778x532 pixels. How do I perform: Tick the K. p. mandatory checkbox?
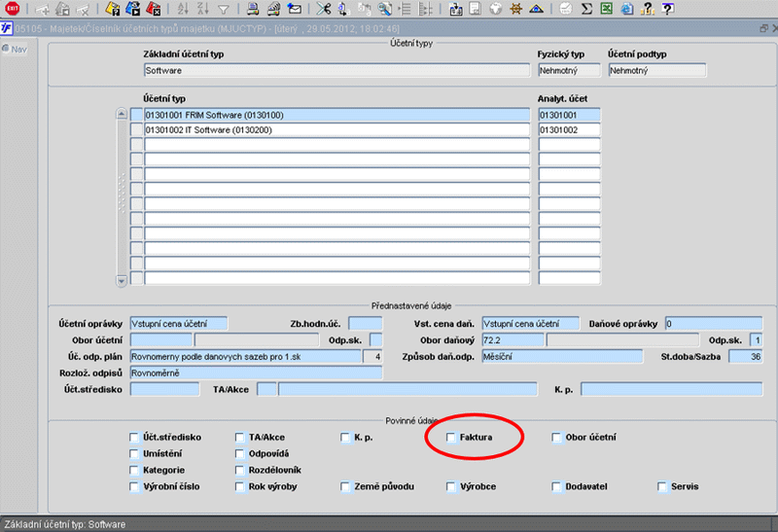(x=345, y=438)
